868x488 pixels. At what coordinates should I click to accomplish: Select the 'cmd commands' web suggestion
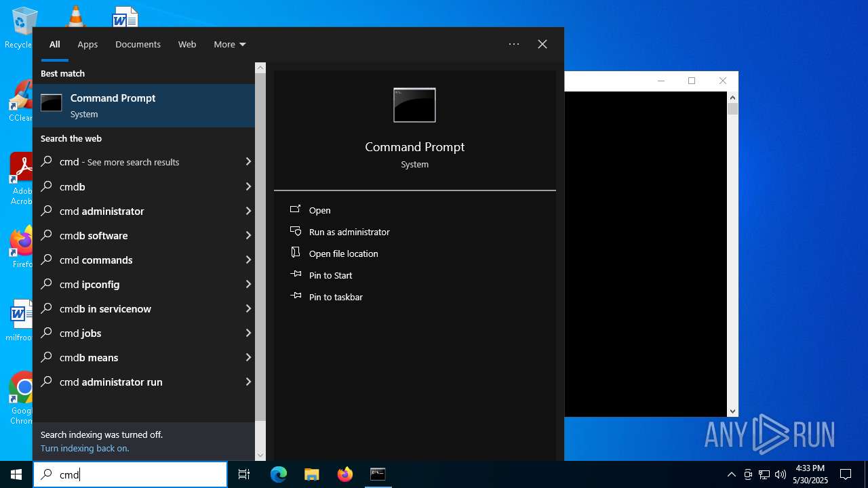[144, 260]
